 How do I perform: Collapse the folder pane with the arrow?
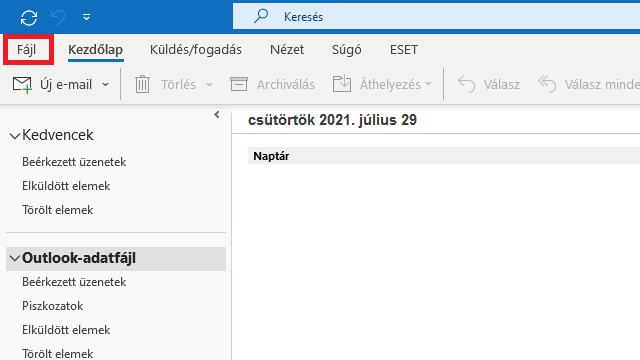pos(217,115)
